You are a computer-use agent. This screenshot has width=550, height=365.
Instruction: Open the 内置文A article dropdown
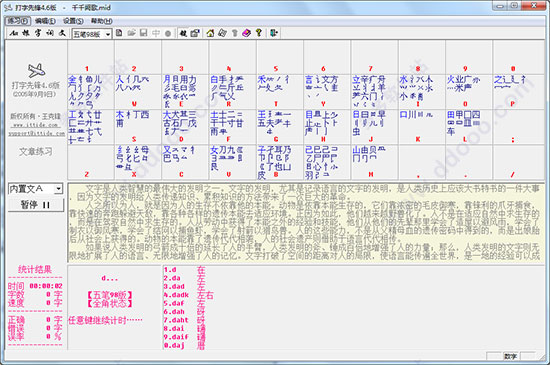click(58, 189)
